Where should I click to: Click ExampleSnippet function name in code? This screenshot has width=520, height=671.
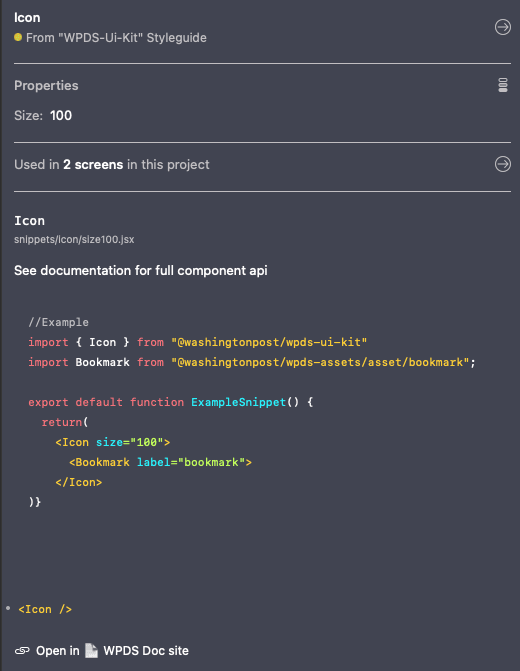pos(238,402)
